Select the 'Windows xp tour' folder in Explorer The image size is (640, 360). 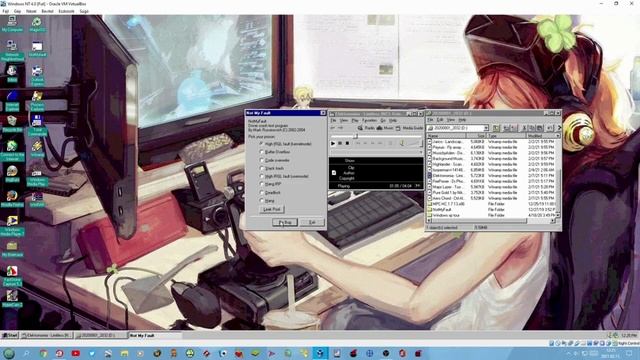[443, 215]
